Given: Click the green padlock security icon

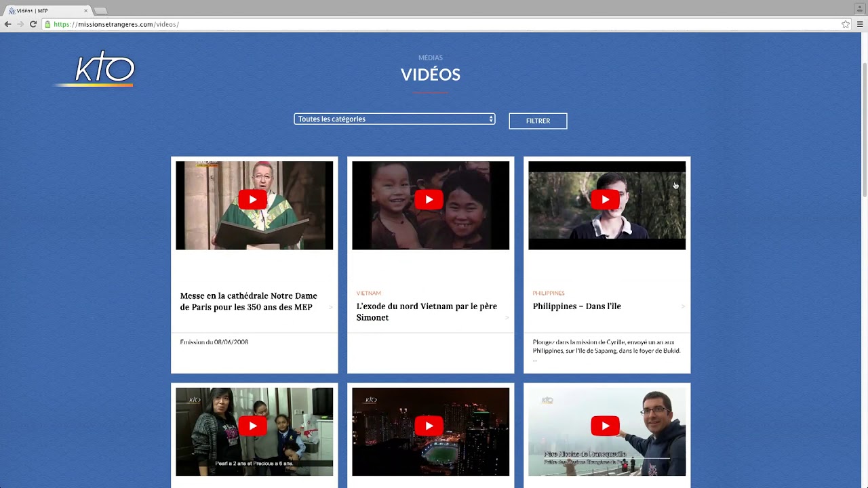Looking at the screenshot, I should click(47, 24).
